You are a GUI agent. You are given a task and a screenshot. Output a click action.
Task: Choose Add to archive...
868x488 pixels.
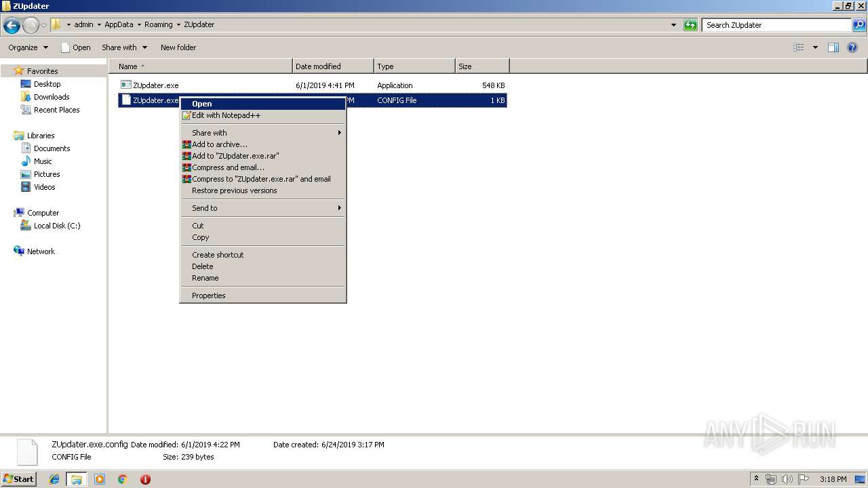click(263, 144)
